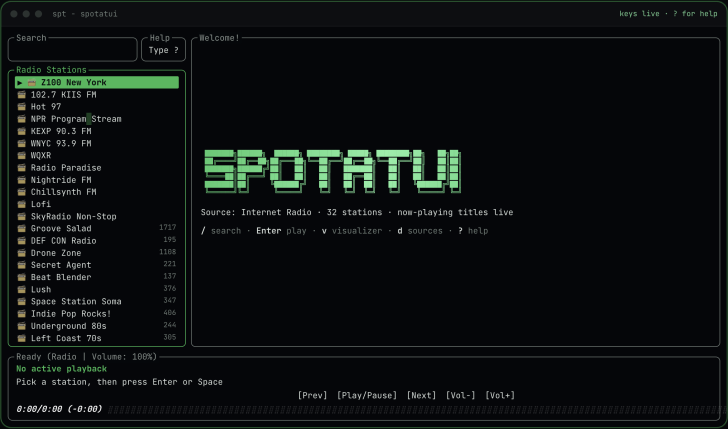Select the WQXR station name
Viewport: 728px width, 429px height.
pyautogui.click(x=41, y=156)
